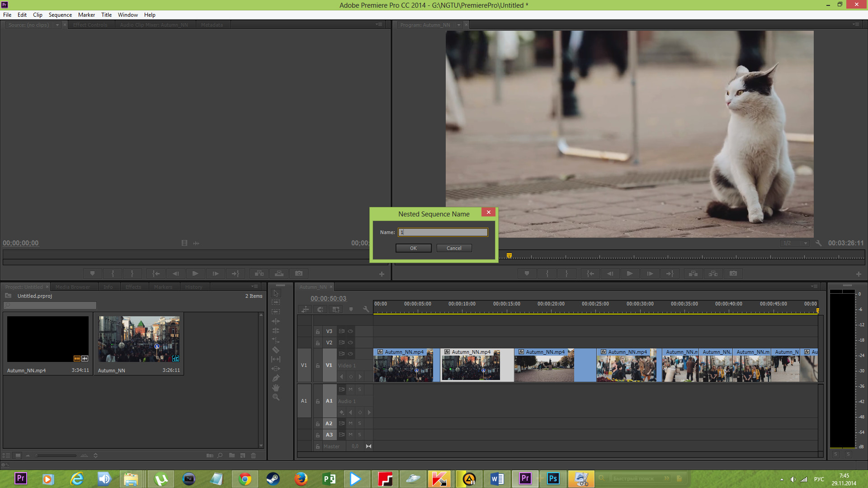The image size is (868, 488).
Task: Click OK in Nested Sequence Name dialog
Action: pyautogui.click(x=413, y=248)
